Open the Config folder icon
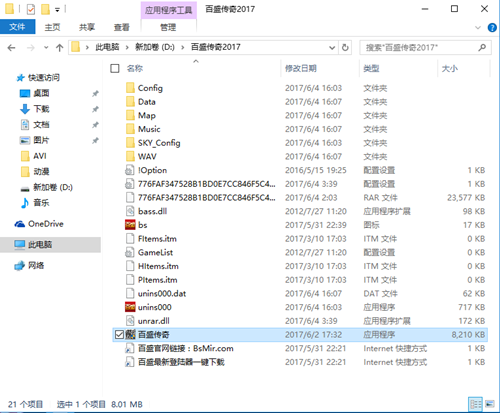 click(130, 88)
